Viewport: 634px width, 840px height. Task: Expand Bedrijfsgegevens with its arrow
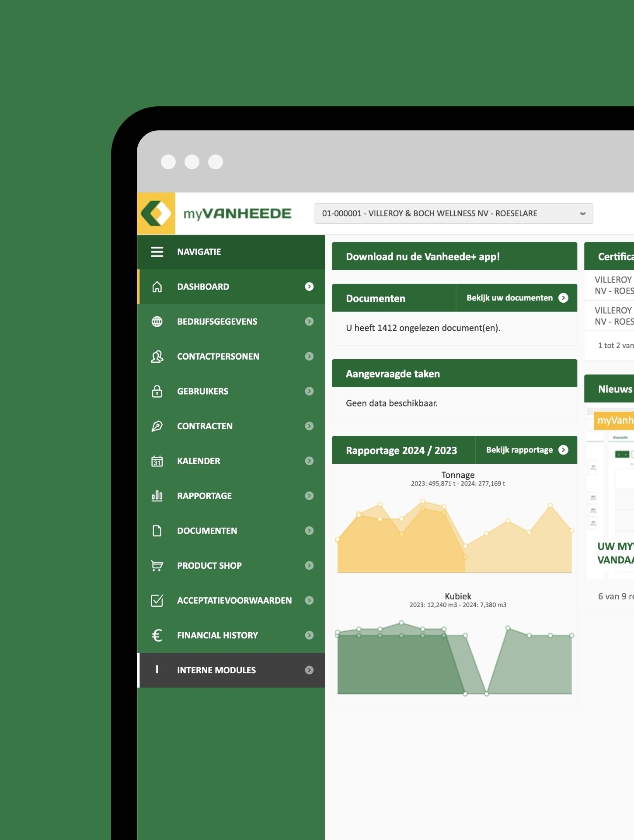coord(309,322)
